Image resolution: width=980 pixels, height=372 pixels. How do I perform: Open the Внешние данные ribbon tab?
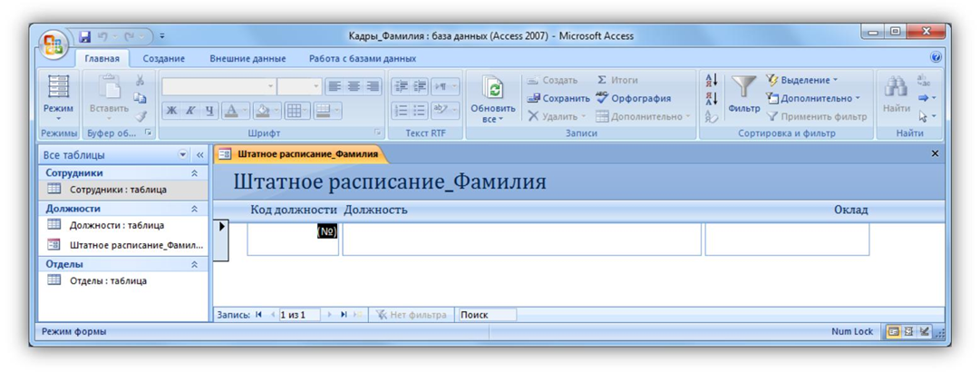point(247,59)
